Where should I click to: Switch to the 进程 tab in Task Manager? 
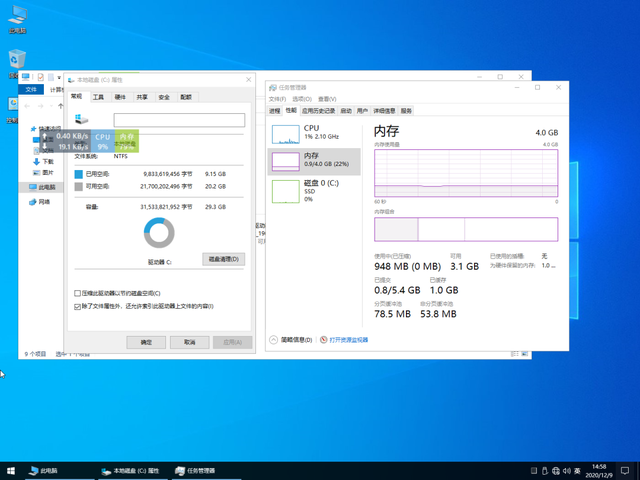275,111
